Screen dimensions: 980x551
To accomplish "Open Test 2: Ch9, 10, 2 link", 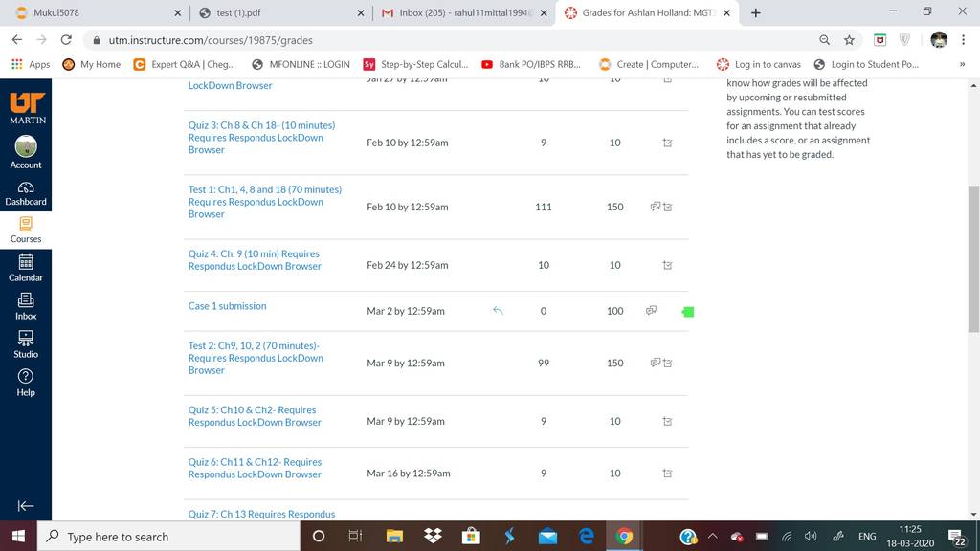I will pos(256,358).
